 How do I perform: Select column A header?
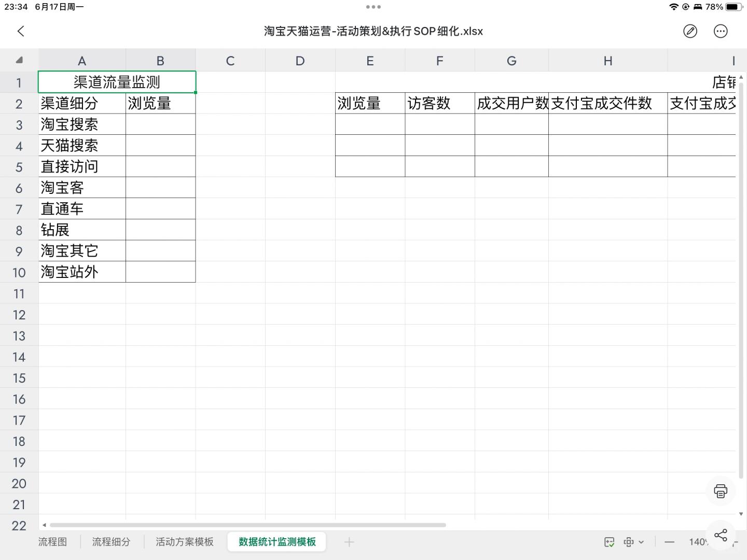click(x=82, y=61)
